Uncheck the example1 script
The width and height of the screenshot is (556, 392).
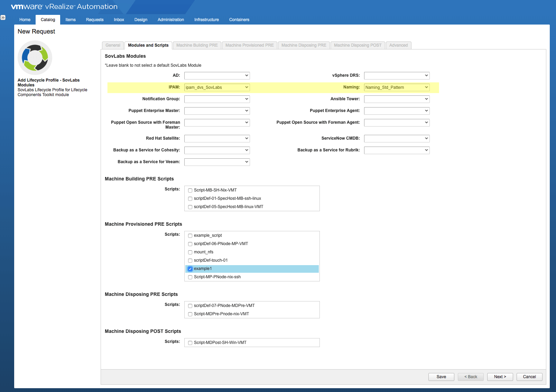[x=190, y=269]
